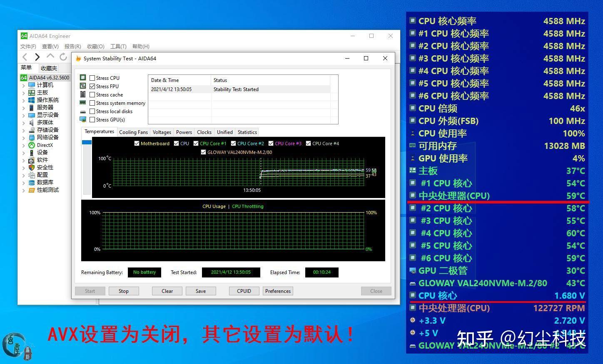Click the refresh icon in AIDA64 toolbar

tap(63, 57)
